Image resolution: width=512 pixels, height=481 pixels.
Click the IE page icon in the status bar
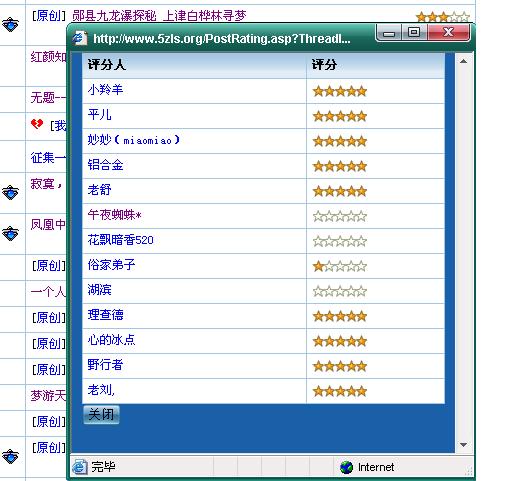80,467
